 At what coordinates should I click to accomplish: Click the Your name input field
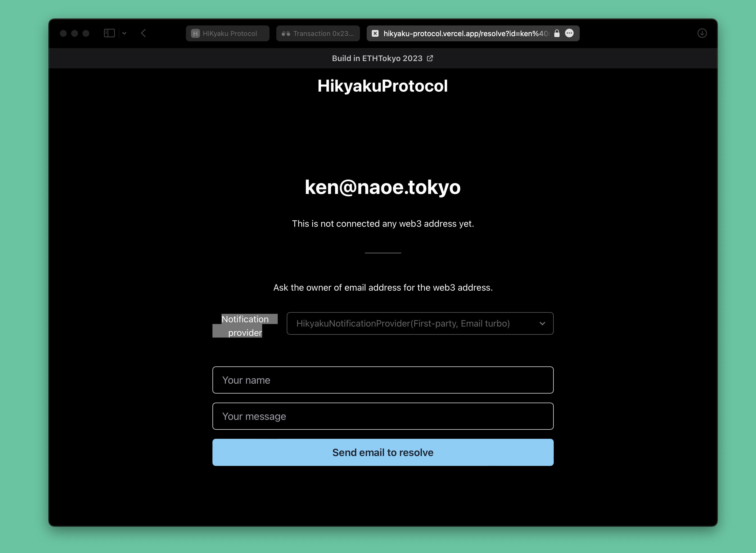point(382,380)
